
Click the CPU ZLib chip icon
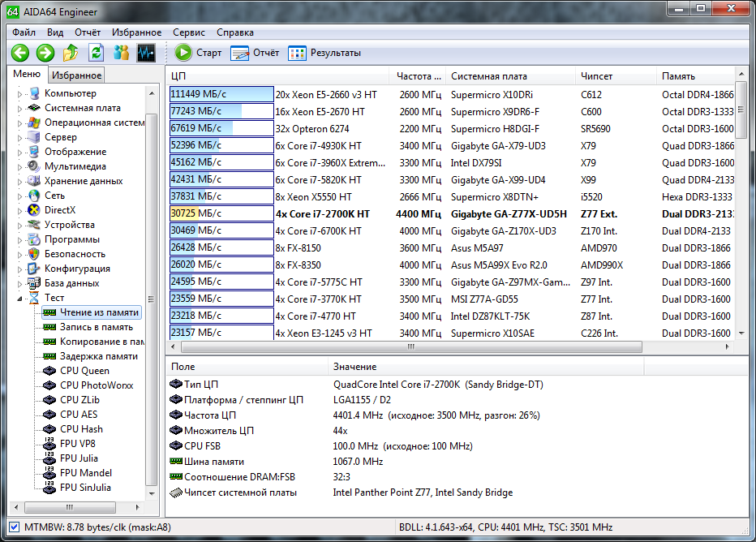click(x=49, y=400)
